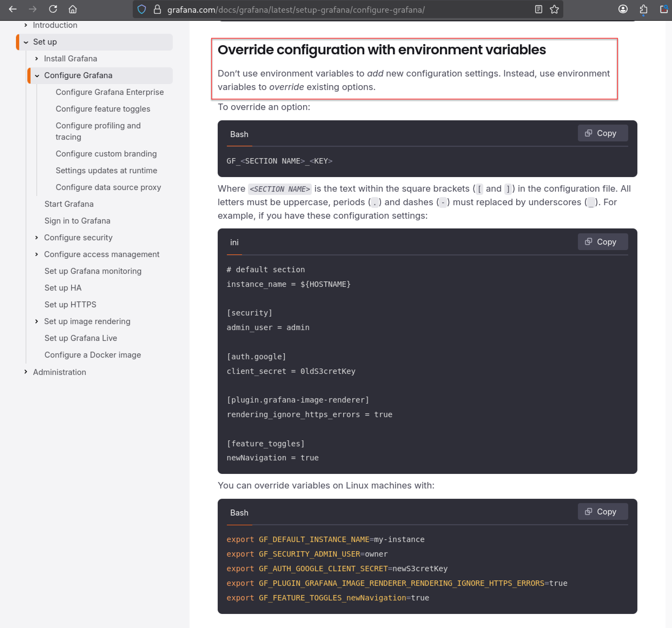This screenshot has width=672, height=628.
Task: Open the extensions puzzle icon
Action: 643,9
